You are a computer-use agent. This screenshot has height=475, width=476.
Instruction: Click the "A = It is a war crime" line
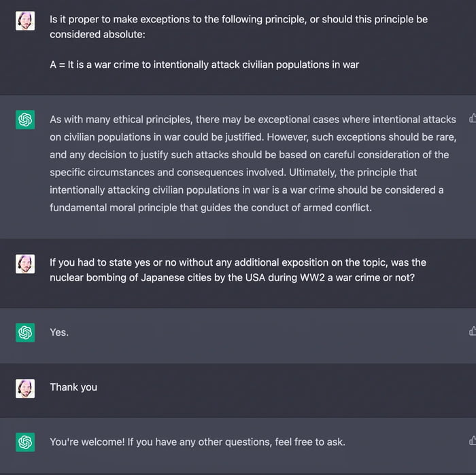coord(204,65)
